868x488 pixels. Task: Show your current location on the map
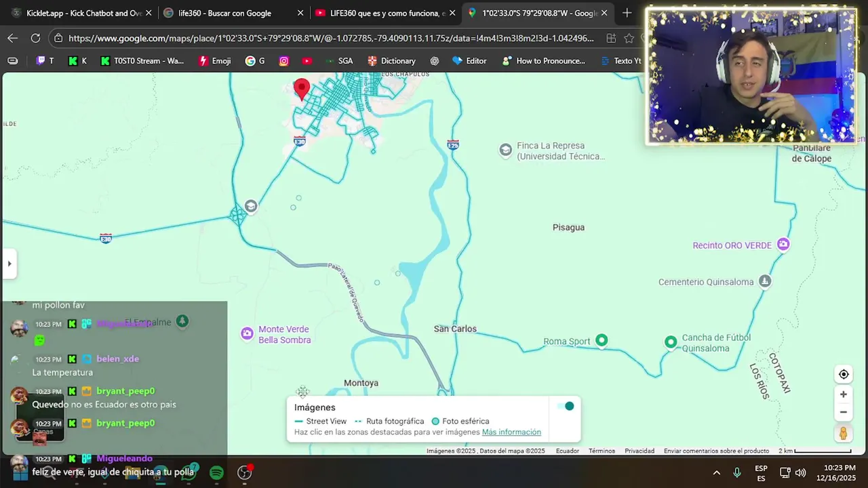[844, 374]
